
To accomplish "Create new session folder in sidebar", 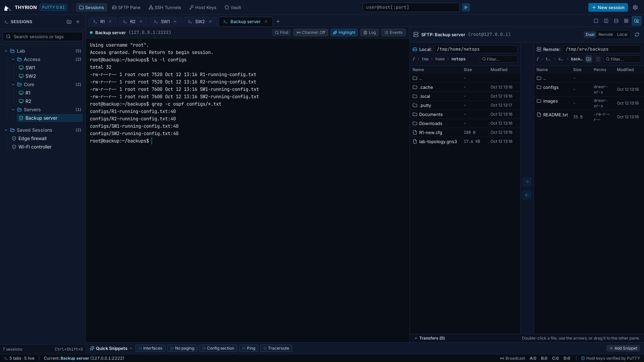I will tap(69, 22).
